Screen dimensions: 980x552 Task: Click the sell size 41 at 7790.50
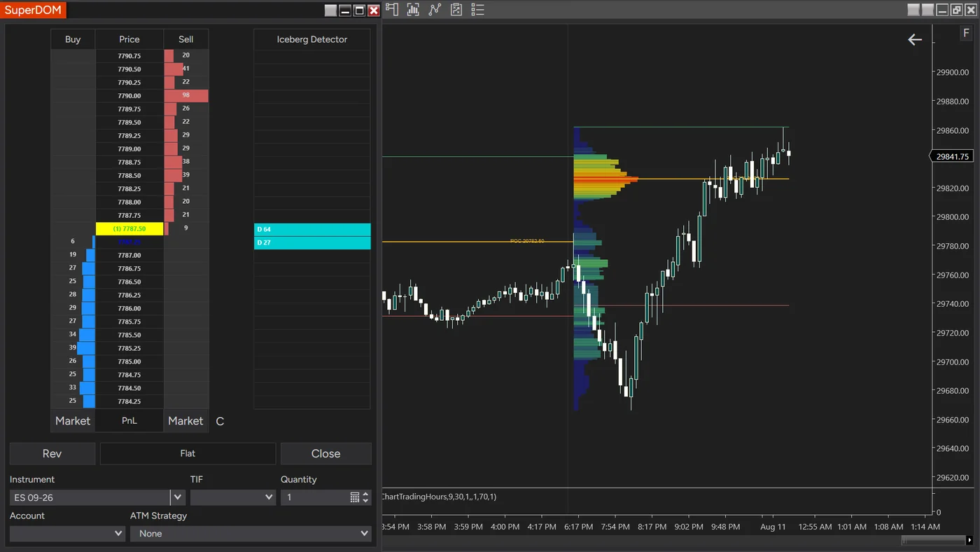coord(186,69)
